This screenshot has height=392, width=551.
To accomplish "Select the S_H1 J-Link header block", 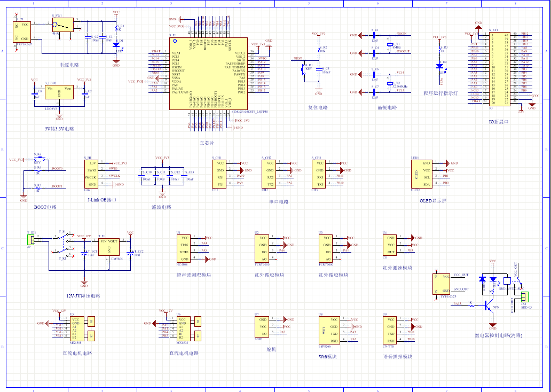I will coord(91,174).
